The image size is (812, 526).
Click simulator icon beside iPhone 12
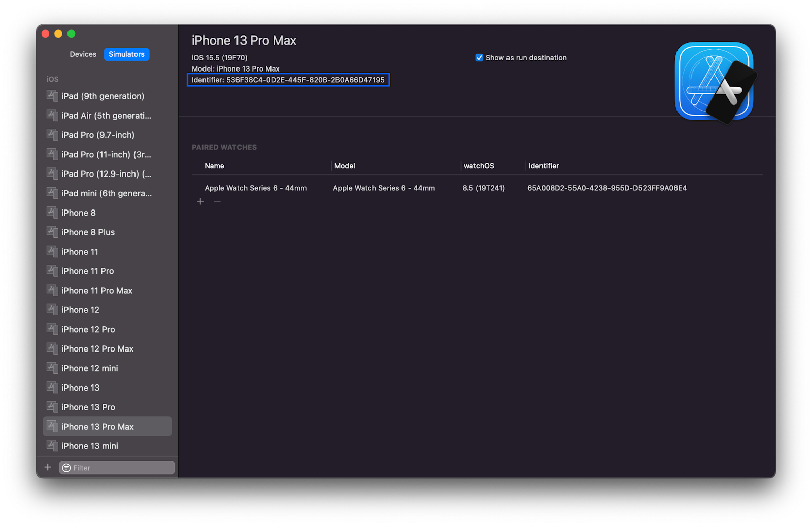coord(52,309)
